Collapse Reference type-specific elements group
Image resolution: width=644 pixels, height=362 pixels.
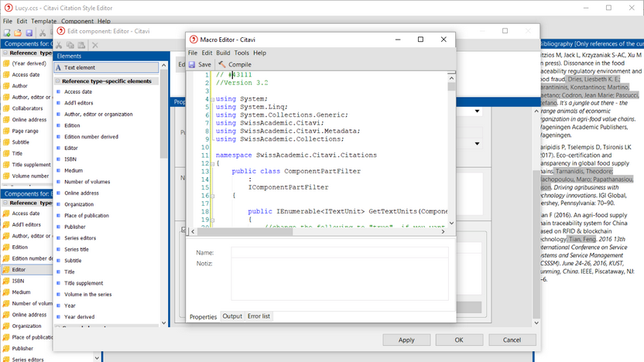point(58,81)
